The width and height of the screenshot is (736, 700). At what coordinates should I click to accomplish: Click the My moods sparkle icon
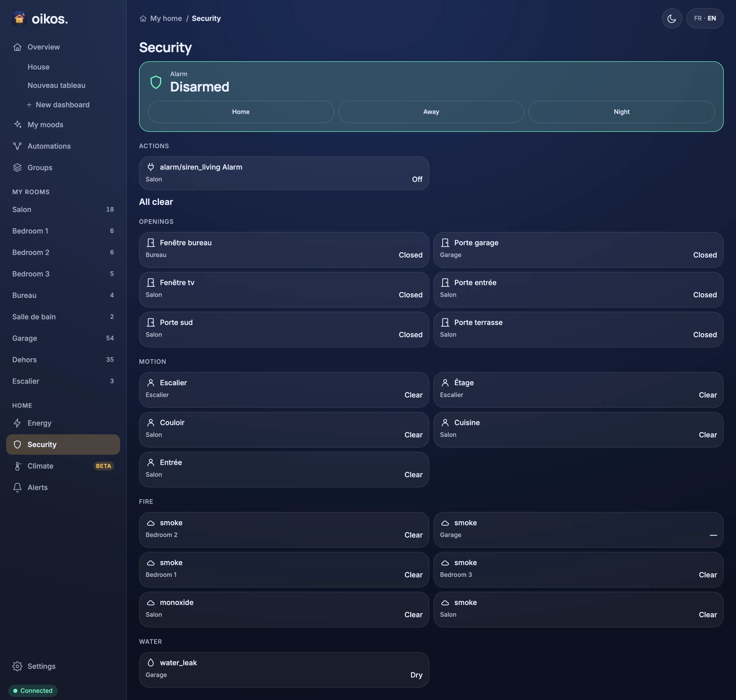(x=17, y=125)
